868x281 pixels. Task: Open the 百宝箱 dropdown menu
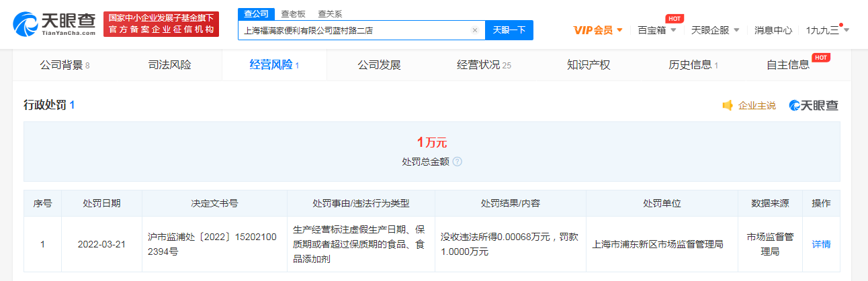(x=657, y=30)
